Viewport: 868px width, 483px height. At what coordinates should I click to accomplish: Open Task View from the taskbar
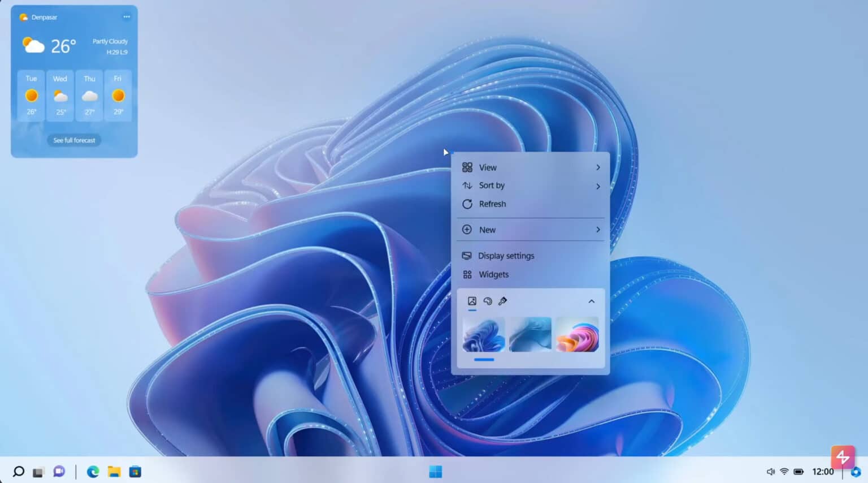point(37,471)
